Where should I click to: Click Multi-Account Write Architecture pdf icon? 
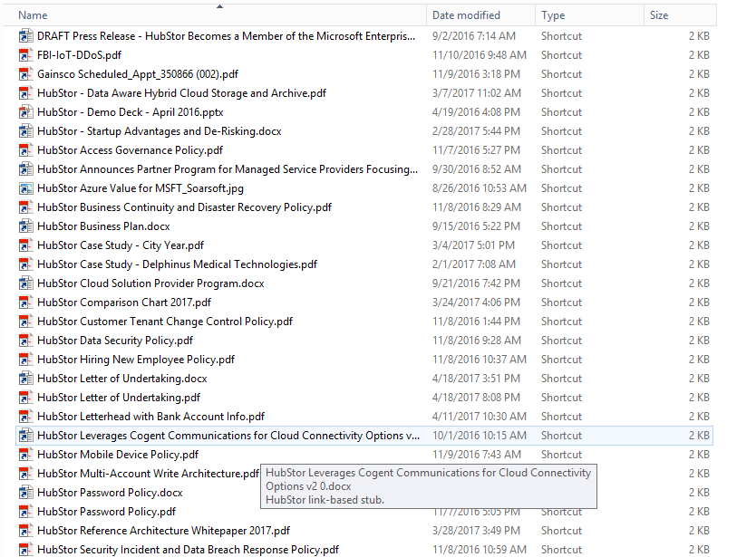coord(25,474)
